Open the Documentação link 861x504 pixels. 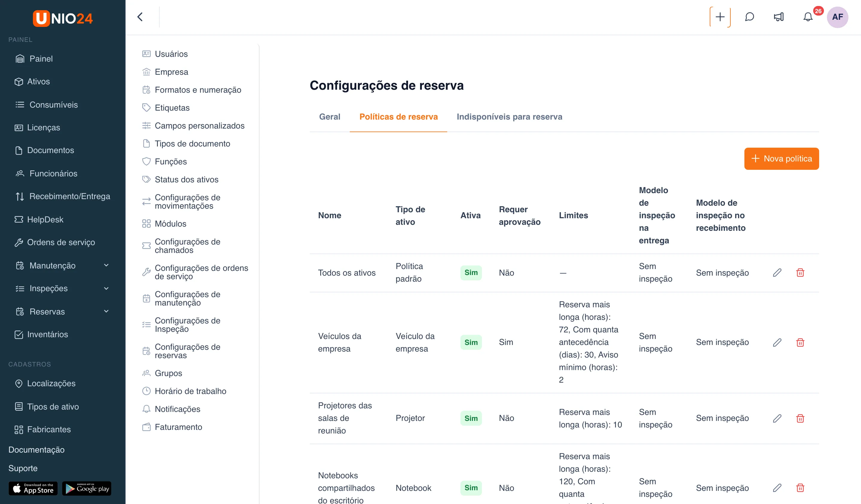click(36, 450)
